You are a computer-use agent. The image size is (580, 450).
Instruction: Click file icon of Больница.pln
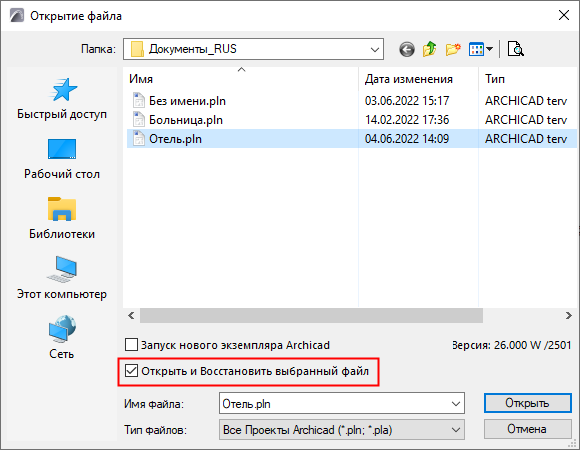pyautogui.click(x=139, y=120)
